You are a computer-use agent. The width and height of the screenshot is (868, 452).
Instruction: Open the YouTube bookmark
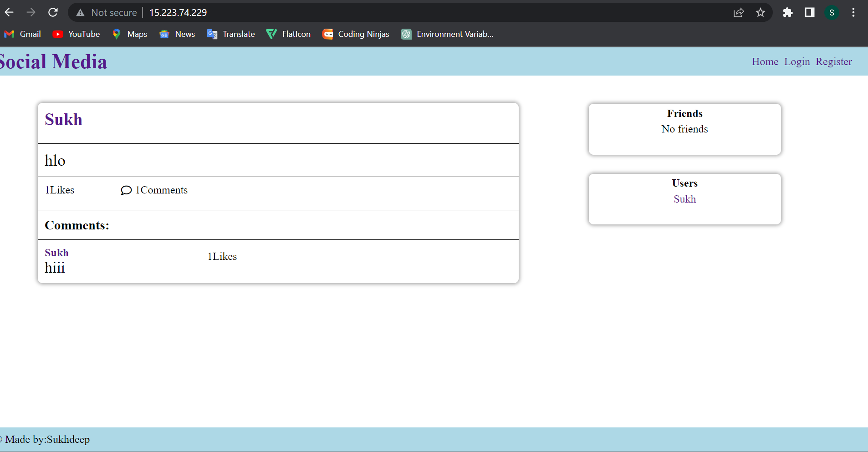point(77,34)
